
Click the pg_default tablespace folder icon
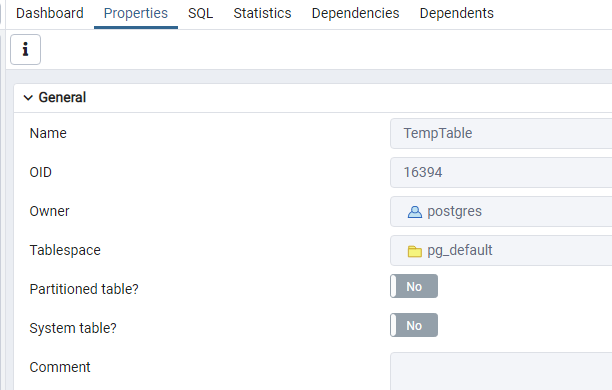(x=415, y=251)
